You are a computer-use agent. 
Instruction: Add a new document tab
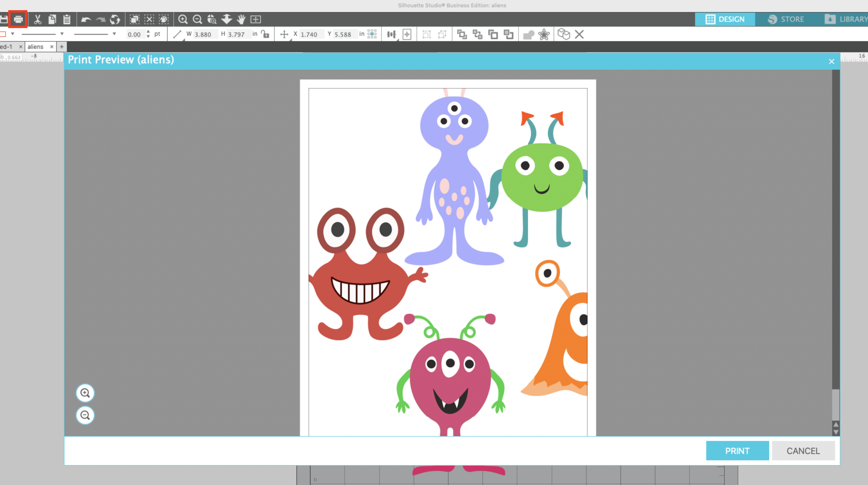pyautogui.click(x=61, y=47)
